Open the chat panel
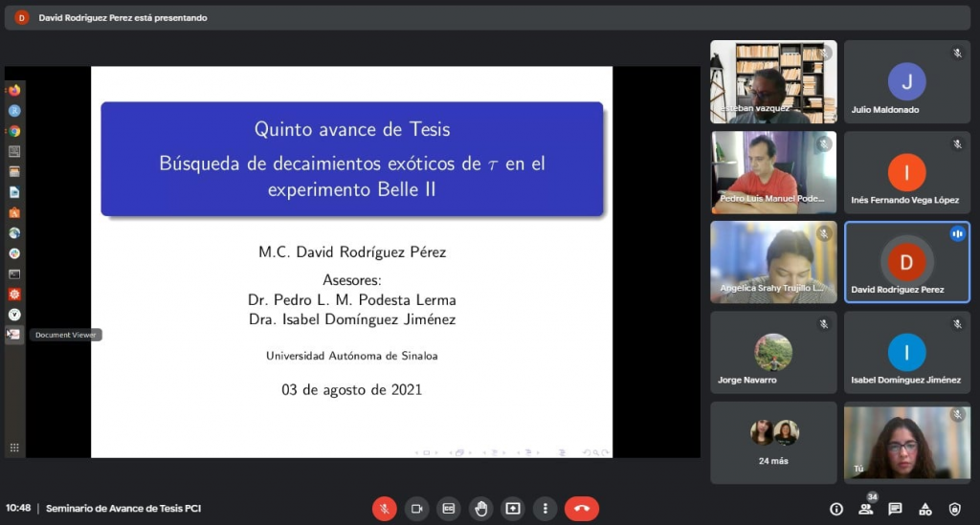980x525 pixels. 895,510
